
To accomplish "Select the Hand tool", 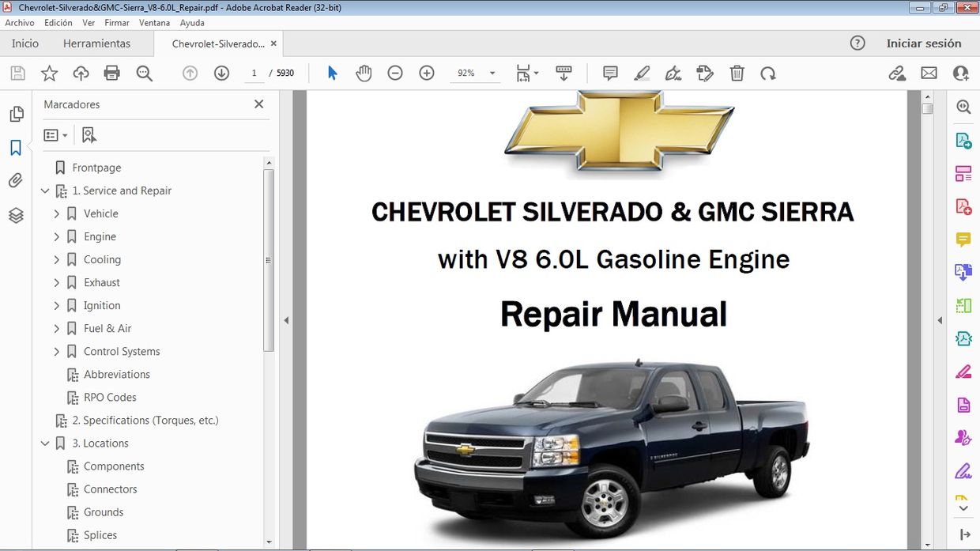I will 364,73.
